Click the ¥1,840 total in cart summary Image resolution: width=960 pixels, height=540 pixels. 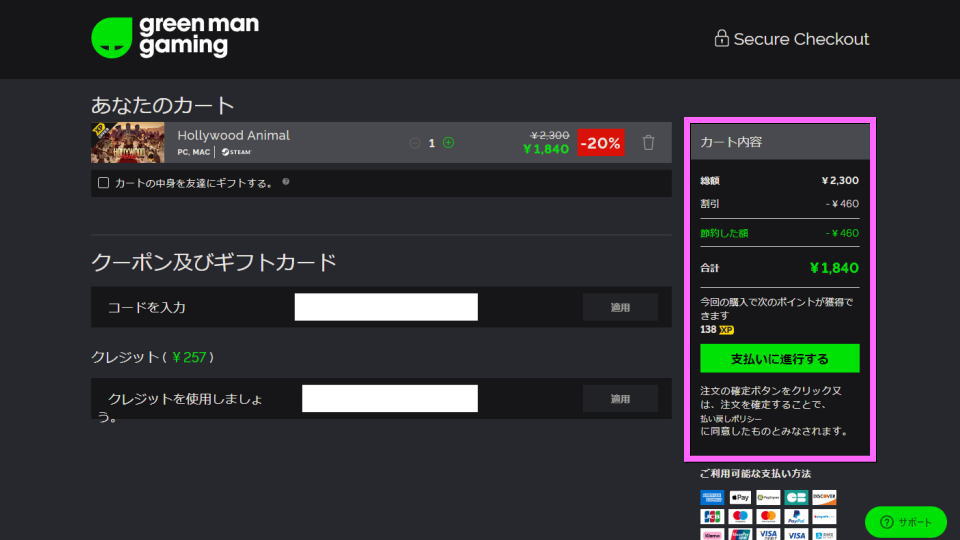[x=834, y=268]
